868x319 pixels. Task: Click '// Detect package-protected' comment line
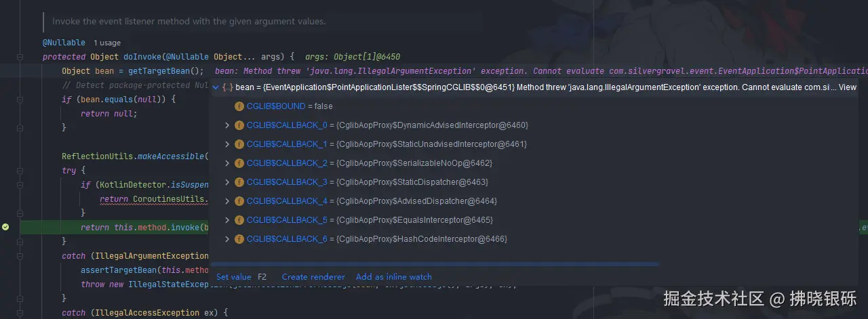tap(136, 85)
